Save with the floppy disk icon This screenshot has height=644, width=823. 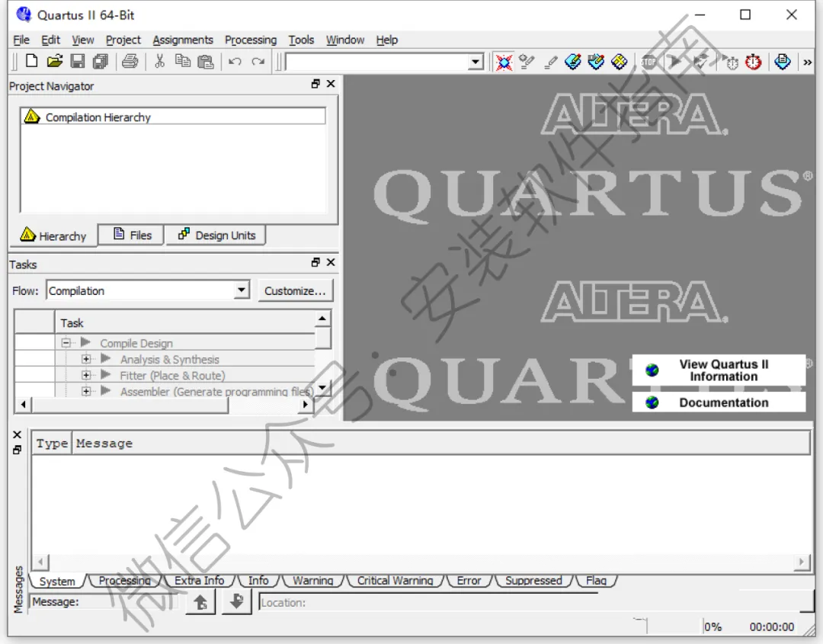78,62
